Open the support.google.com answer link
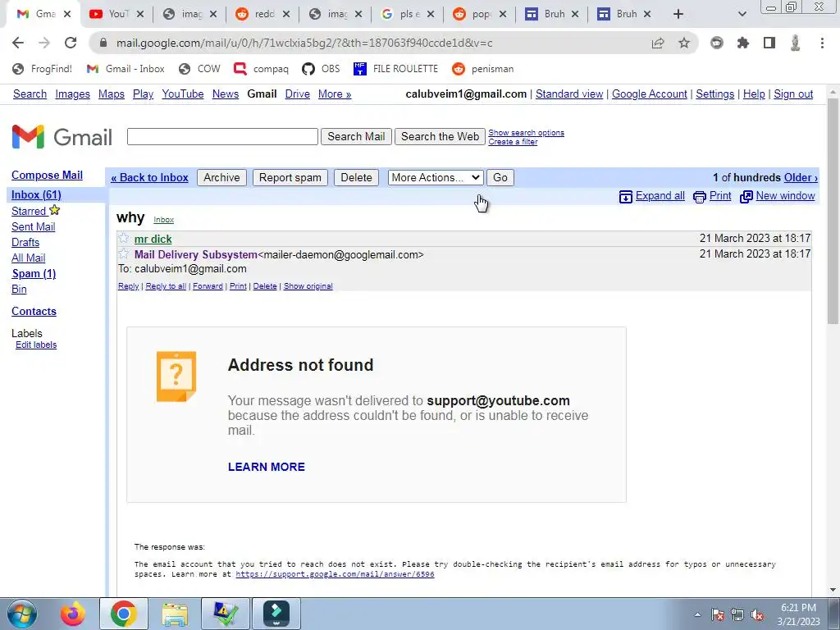 pos(335,573)
